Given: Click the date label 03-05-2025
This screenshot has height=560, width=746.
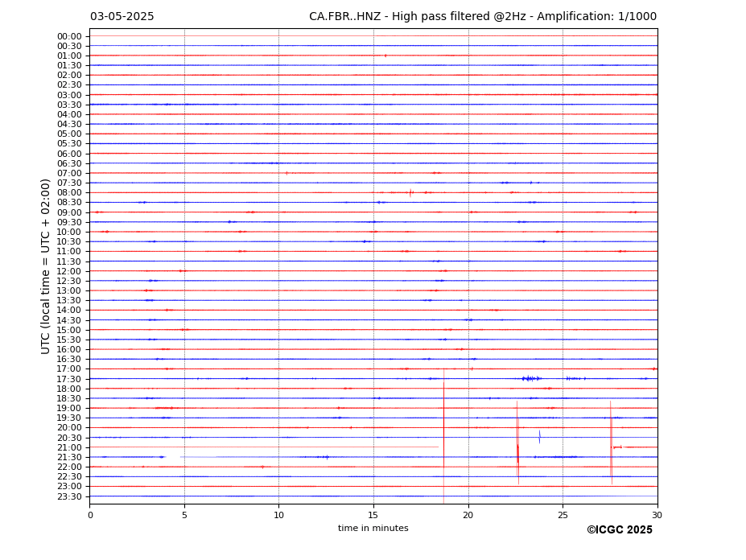Looking at the screenshot, I should (122, 17).
